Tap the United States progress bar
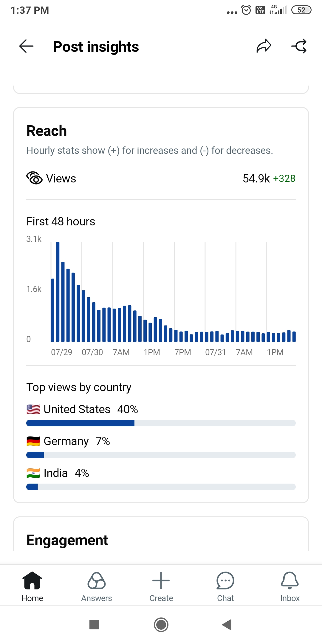The width and height of the screenshot is (322, 644). (161, 423)
